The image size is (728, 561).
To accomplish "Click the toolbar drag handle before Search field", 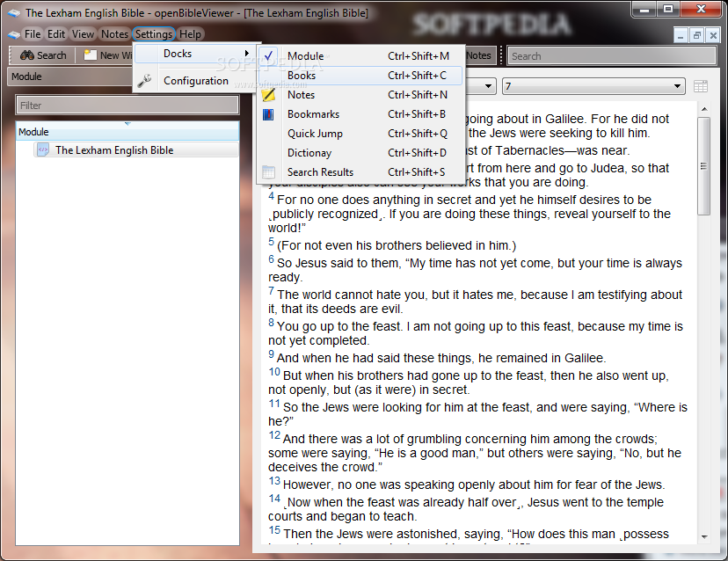I will (x=501, y=55).
